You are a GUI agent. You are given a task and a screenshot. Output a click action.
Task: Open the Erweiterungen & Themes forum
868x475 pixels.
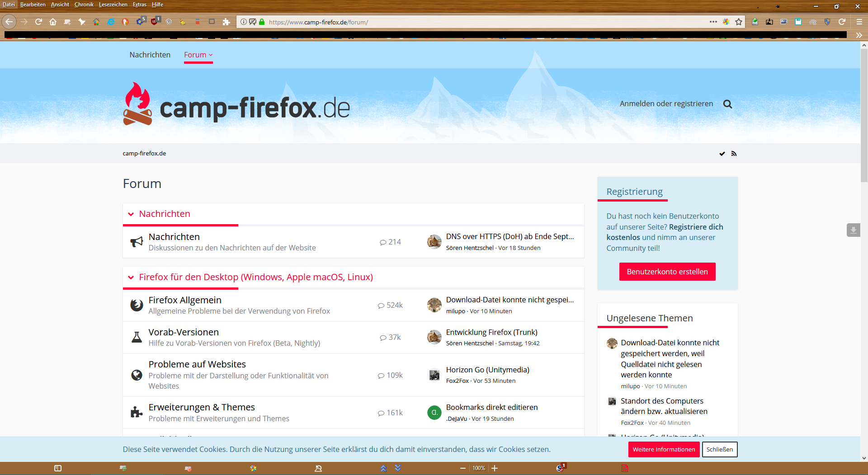202,407
